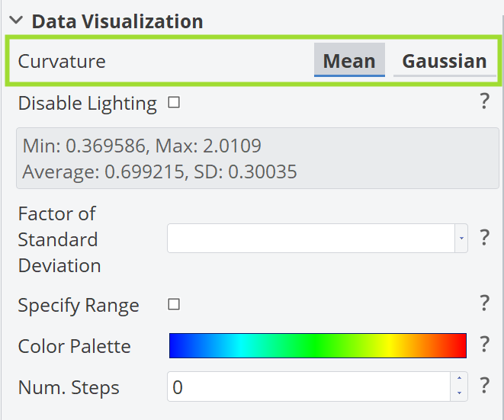This screenshot has width=504, height=420.
Task: Select the Mean curvature tab
Action: tap(349, 60)
